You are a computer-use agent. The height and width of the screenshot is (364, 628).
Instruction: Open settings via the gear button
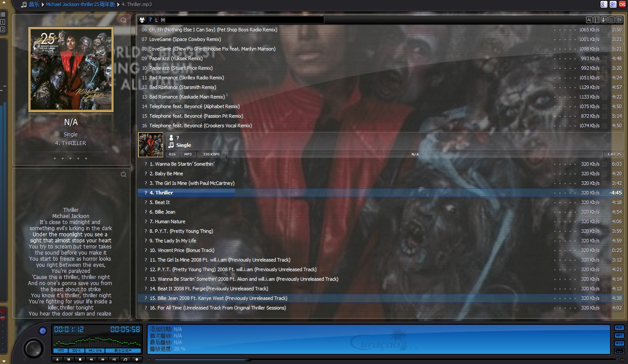pos(137,359)
